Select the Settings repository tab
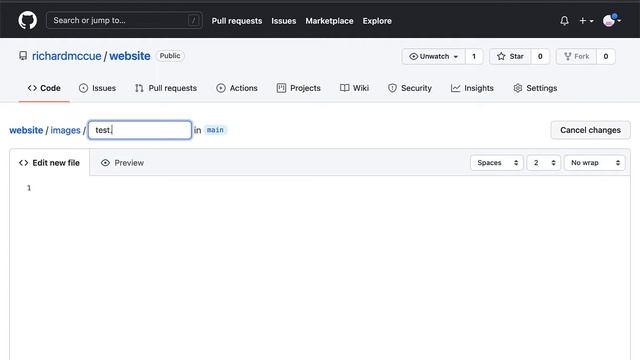640x360 pixels. pos(535,88)
